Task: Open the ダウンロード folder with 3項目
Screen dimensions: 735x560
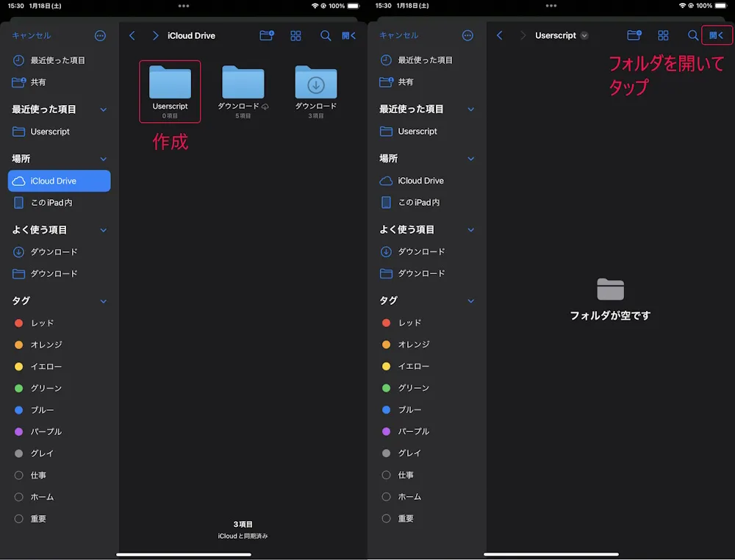Action: (316, 82)
